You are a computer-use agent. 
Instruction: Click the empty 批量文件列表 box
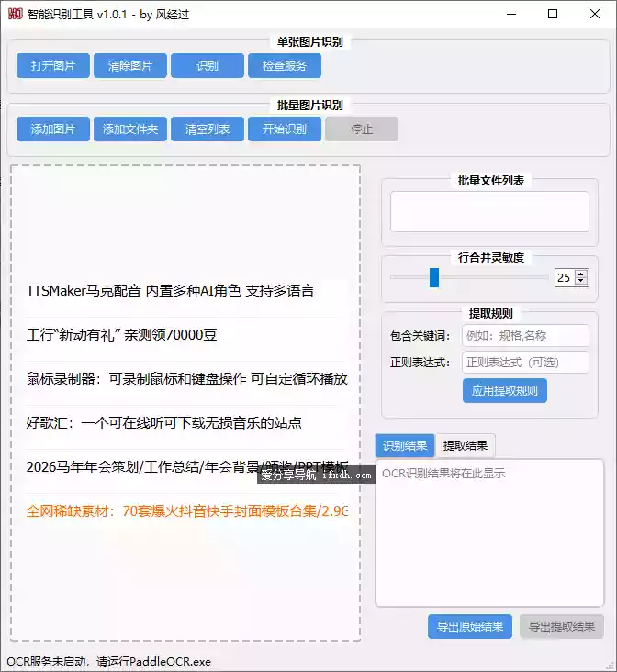pyautogui.click(x=489, y=212)
